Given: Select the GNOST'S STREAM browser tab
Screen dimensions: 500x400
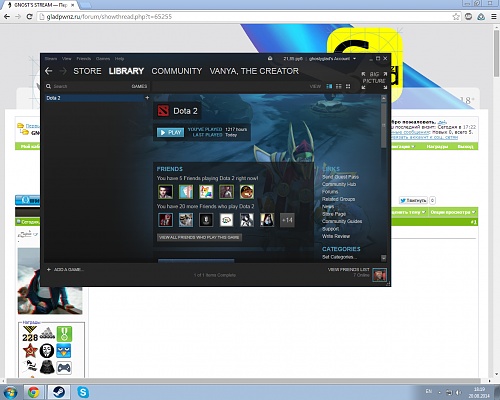Looking at the screenshot, I should click(40, 5).
